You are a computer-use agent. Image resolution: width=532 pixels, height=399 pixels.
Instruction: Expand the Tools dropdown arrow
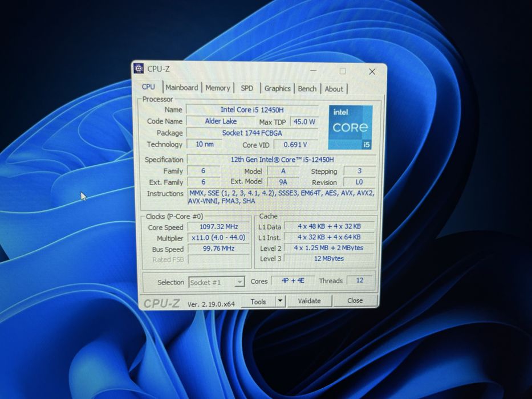(x=280, y=302)
